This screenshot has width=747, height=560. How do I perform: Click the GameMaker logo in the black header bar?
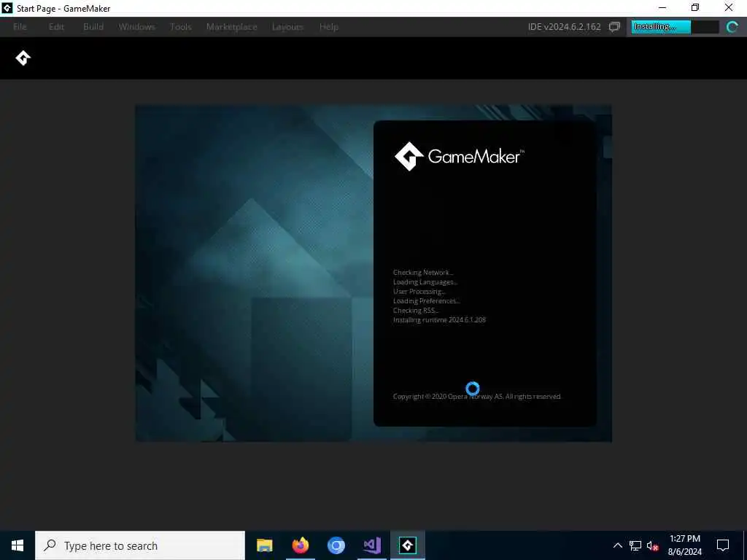point(23,58)
